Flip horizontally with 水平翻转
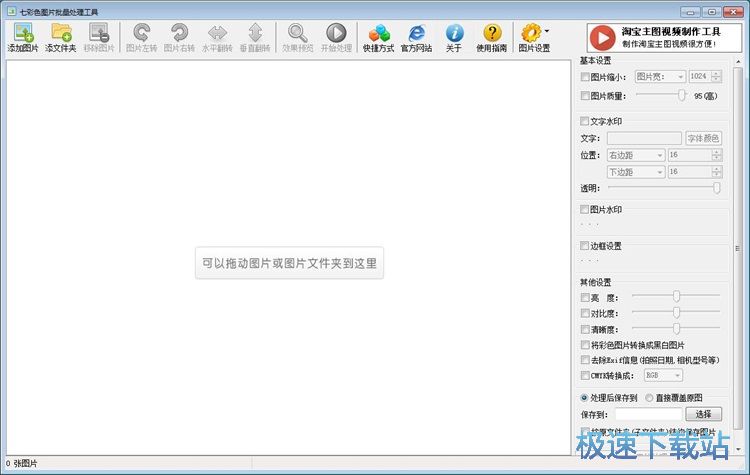Image resolution: width=750 pixels, height=475 pixels. [217, 38]
